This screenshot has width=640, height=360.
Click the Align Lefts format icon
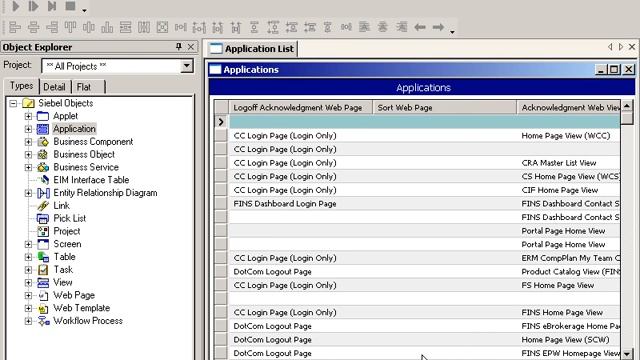[15, 27]
